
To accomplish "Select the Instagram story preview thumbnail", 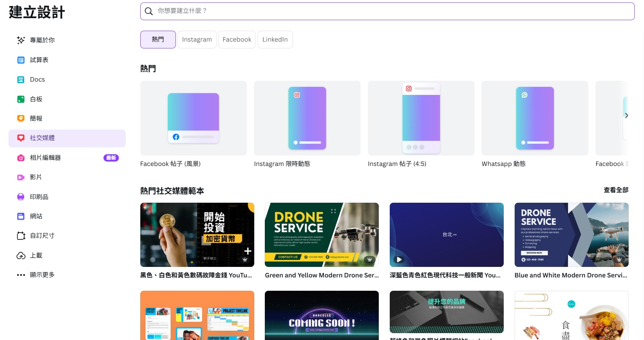I will click(307, 118).
